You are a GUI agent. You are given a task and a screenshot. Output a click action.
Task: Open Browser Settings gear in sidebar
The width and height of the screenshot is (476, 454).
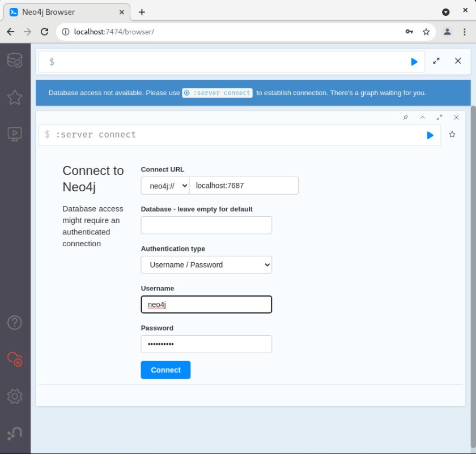click(x=15, y=396)
